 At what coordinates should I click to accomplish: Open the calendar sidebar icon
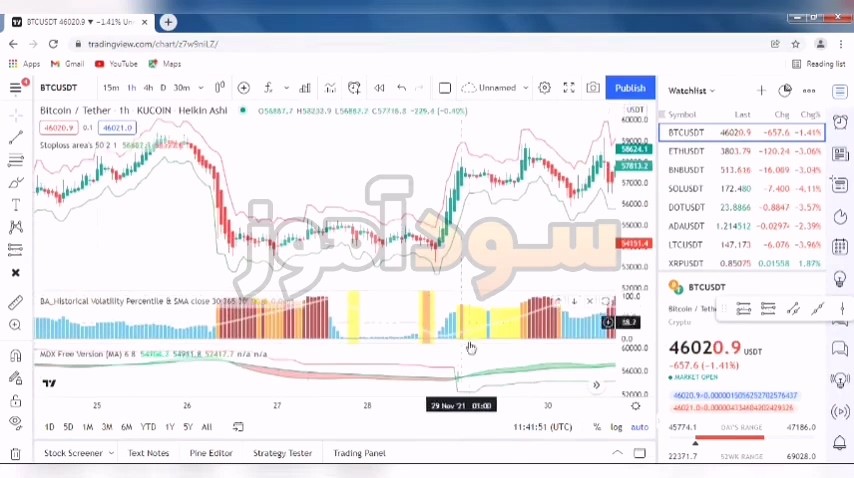coord(840,247)
